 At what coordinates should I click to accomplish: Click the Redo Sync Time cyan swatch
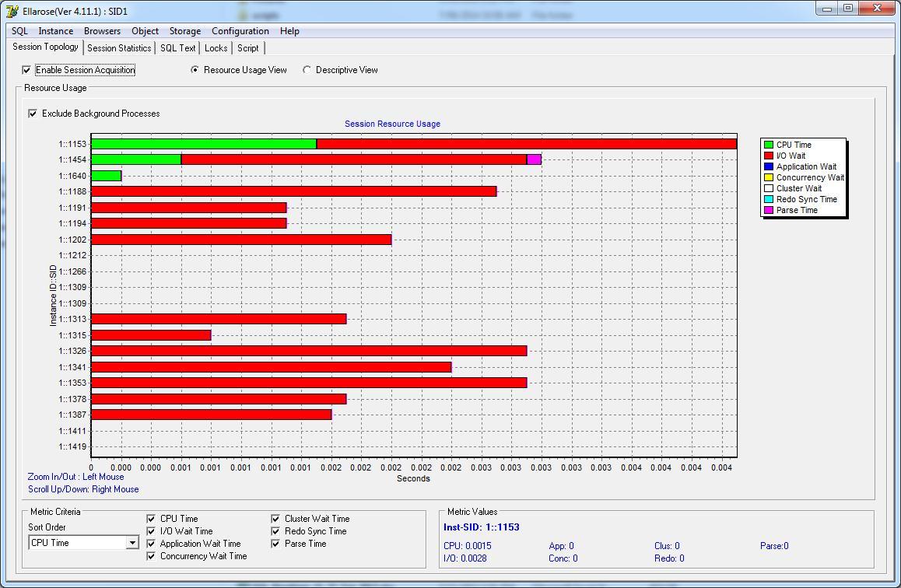[x=768, y=199]
